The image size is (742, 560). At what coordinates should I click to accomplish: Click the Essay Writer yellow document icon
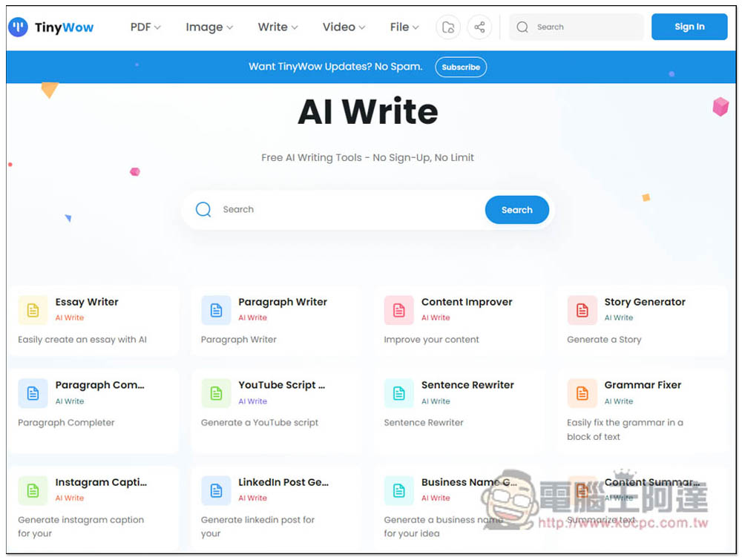(33, 310)
